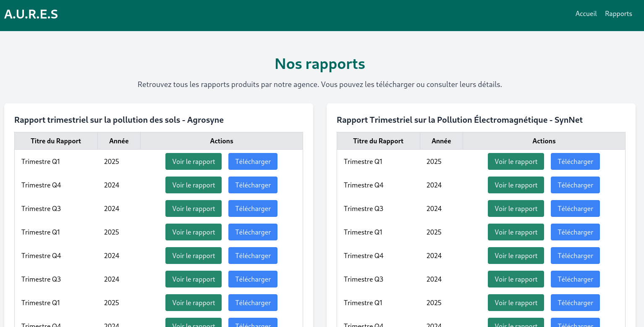Download the fourth-row report in the SynNet table

(x=575, y=232)
